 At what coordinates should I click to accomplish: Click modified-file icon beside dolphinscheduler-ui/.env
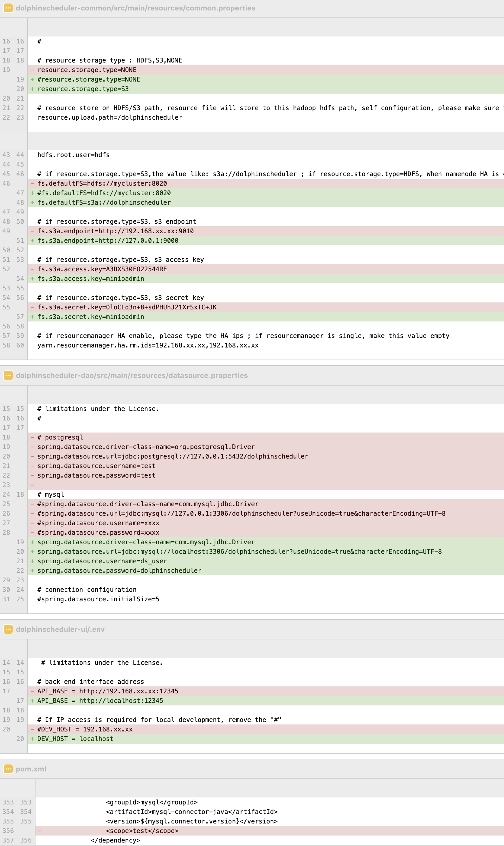[x=8, y=629]
